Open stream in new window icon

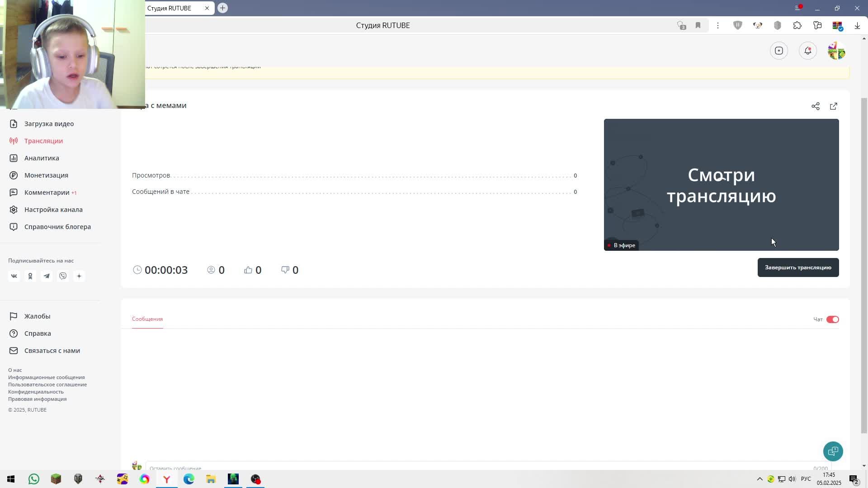point(834,106)
